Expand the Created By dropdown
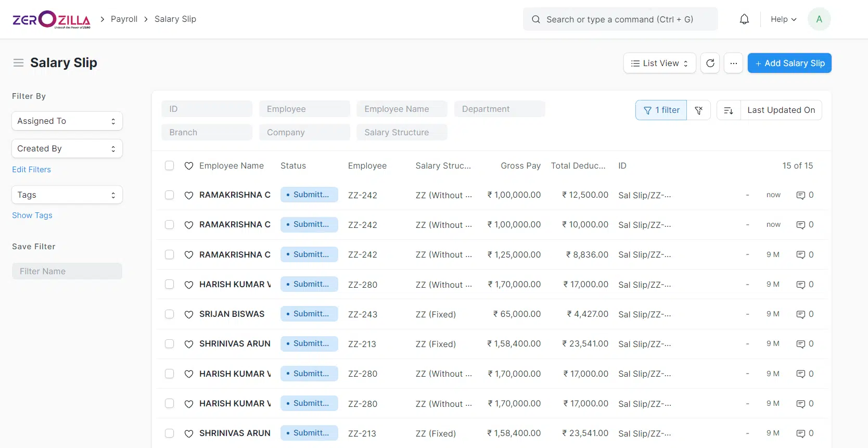Screen dimensions: 868x448 (67, 149)
